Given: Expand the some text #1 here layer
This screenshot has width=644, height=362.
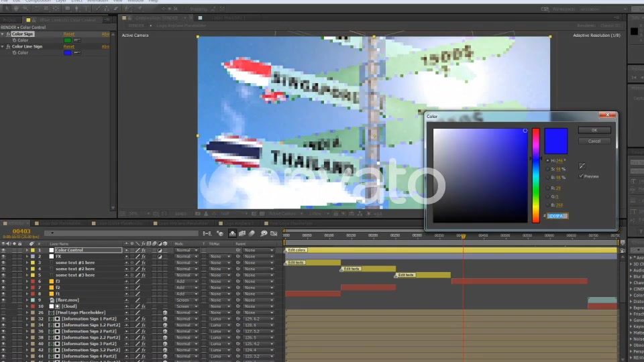Looking at the screenshot, I should (27, 263).
